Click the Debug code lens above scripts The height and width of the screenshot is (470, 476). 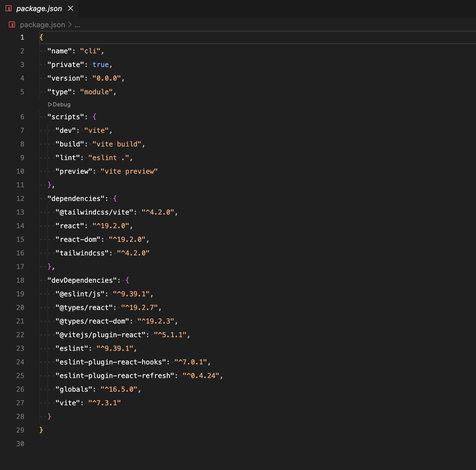click(x=59, y=104)
